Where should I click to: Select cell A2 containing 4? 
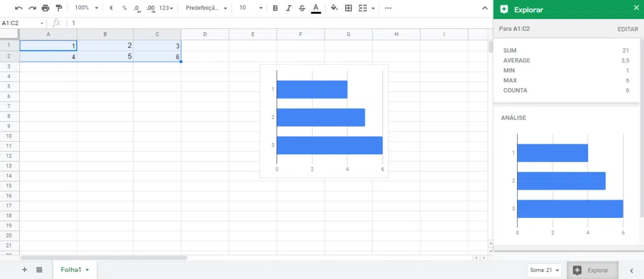(48, 57)
